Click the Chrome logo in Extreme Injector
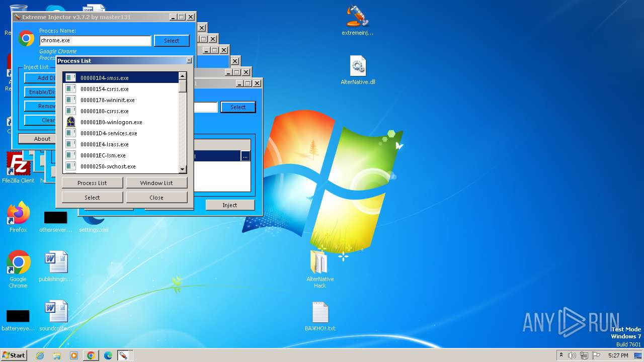Screen dimensions: 644x362 26,39
